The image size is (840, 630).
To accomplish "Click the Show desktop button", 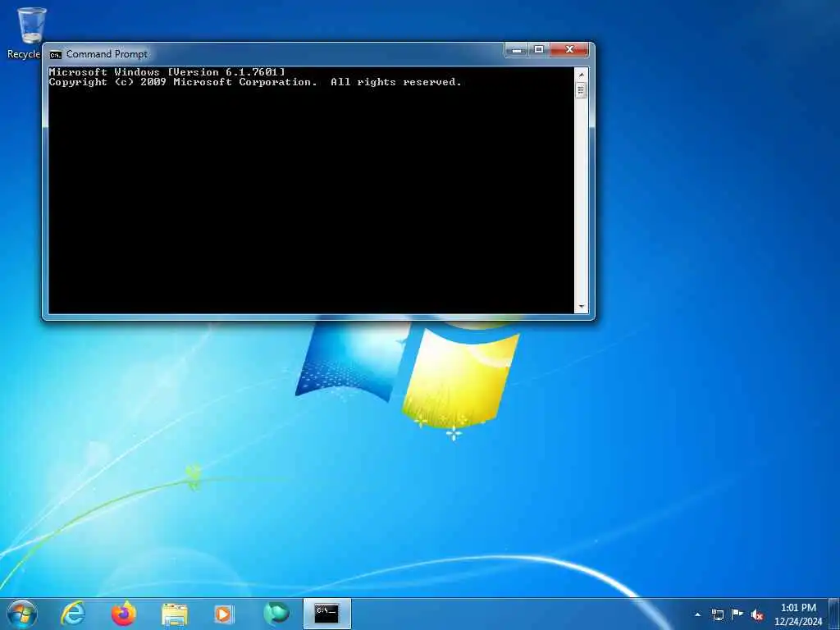I will [x=834, y=614].
